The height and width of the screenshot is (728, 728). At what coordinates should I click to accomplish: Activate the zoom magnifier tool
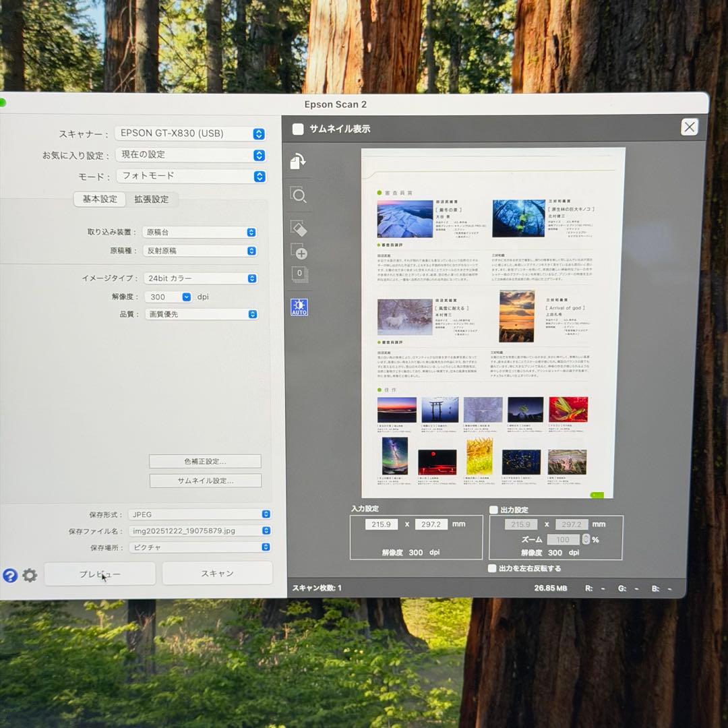299,196
